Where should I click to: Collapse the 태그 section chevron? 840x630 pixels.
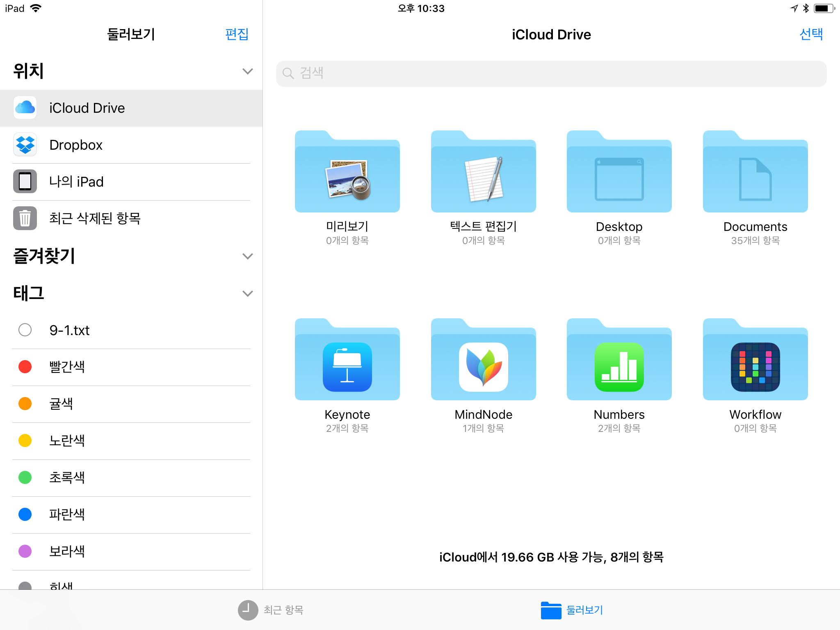pos(247,294)
